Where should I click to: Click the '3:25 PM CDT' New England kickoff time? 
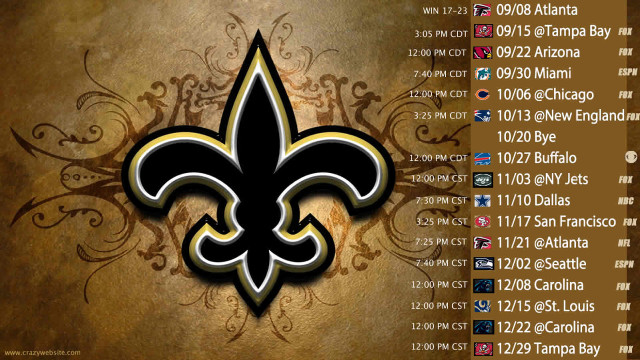[440, 116]
